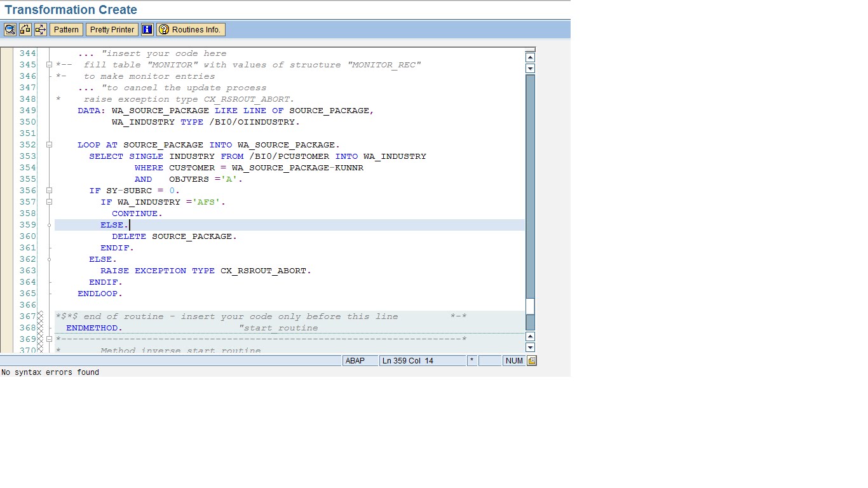Select the object navigation icon beside the magnifier
The width and height of the screenshot is (868, 488).
(x=25, y=29)
